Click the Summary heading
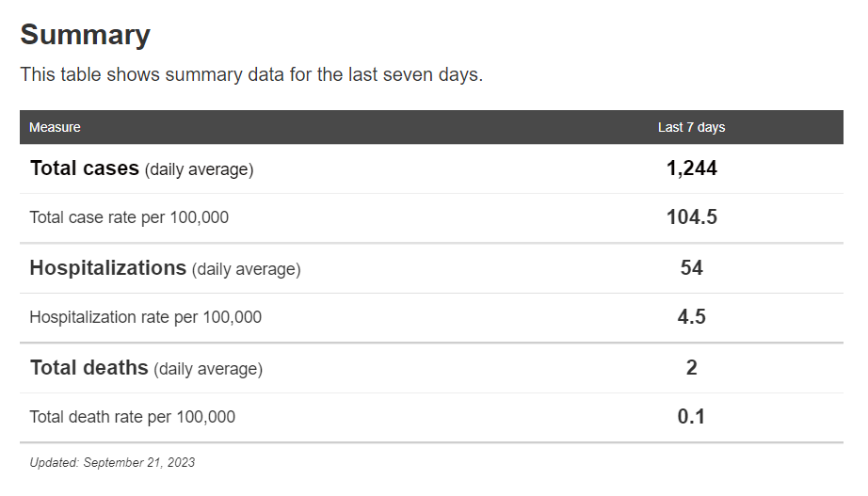The width and height of the screenshot is (868, 496). click(x=86, y=35)
